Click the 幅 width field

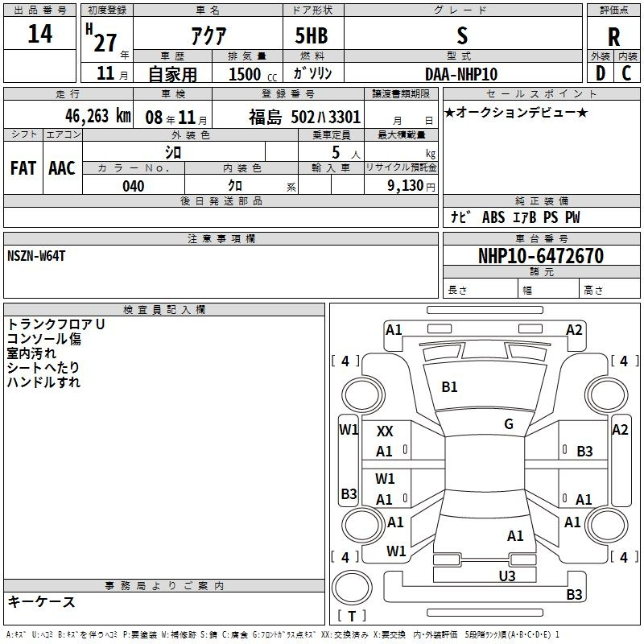548,290
